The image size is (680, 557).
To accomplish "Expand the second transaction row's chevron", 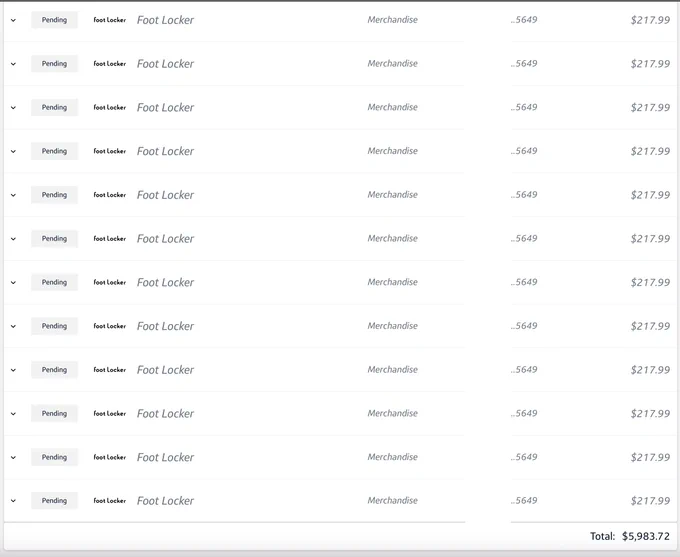I will [x=13, y=64].
